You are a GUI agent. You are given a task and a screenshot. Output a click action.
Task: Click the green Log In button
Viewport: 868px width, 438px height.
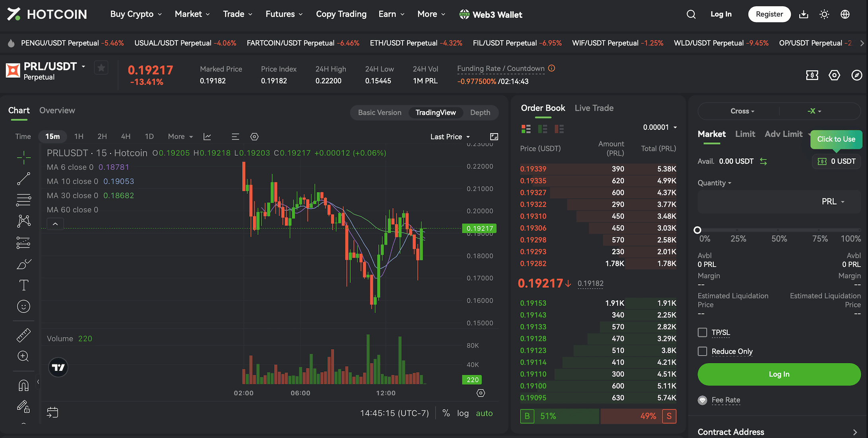(x=779, y=374)
